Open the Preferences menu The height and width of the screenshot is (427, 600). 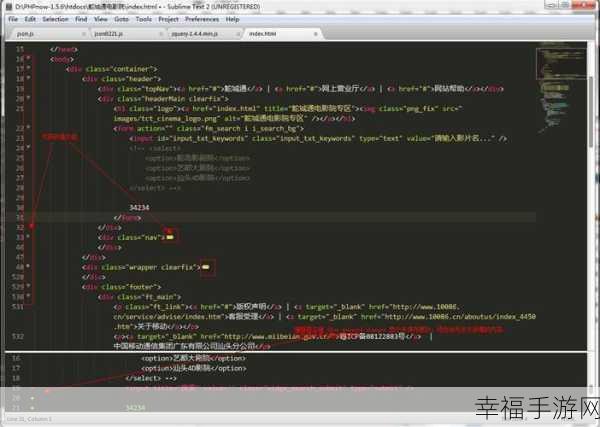pyautogui.click(x=202, y=19)
